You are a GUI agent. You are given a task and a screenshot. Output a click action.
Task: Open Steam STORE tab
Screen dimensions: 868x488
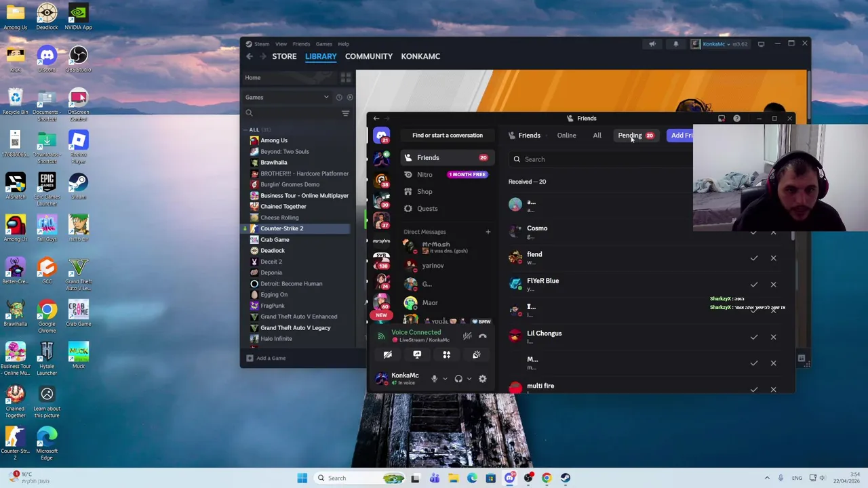(x=284, y=56)
